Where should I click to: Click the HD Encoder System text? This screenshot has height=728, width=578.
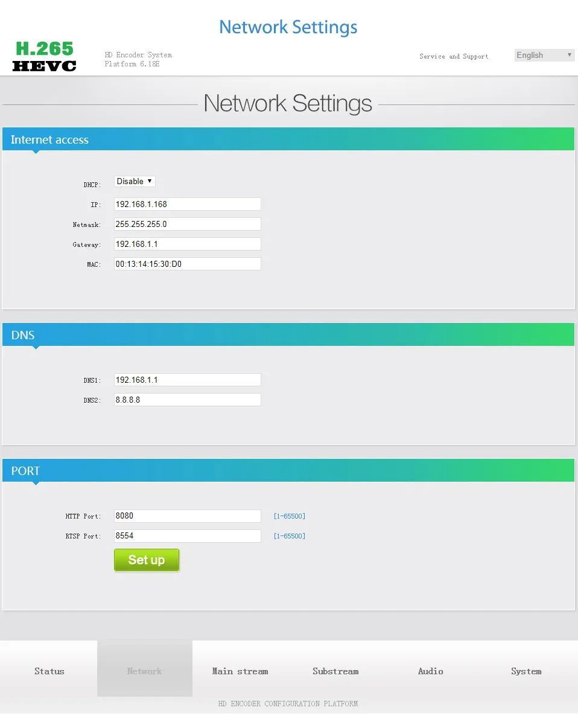click(x=138, y=55)
